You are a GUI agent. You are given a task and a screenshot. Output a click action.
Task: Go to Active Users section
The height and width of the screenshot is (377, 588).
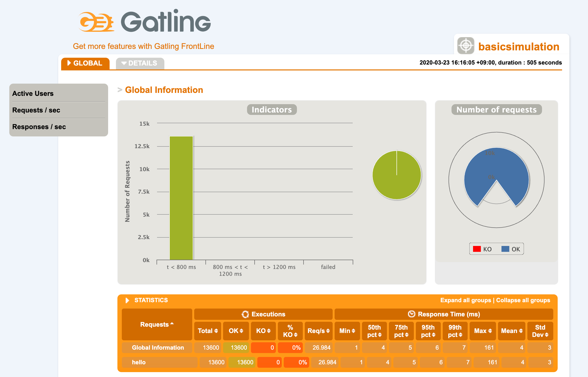coord(33,93)
